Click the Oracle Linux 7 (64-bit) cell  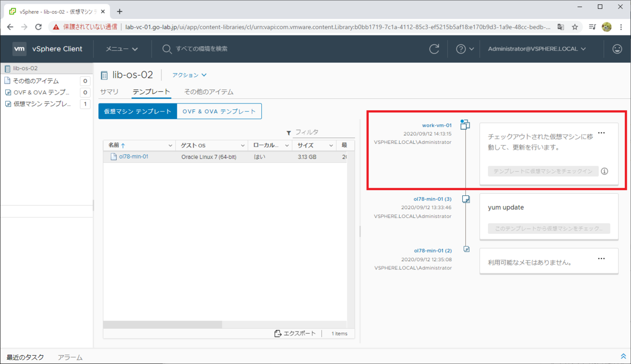(x=209, y=157)
